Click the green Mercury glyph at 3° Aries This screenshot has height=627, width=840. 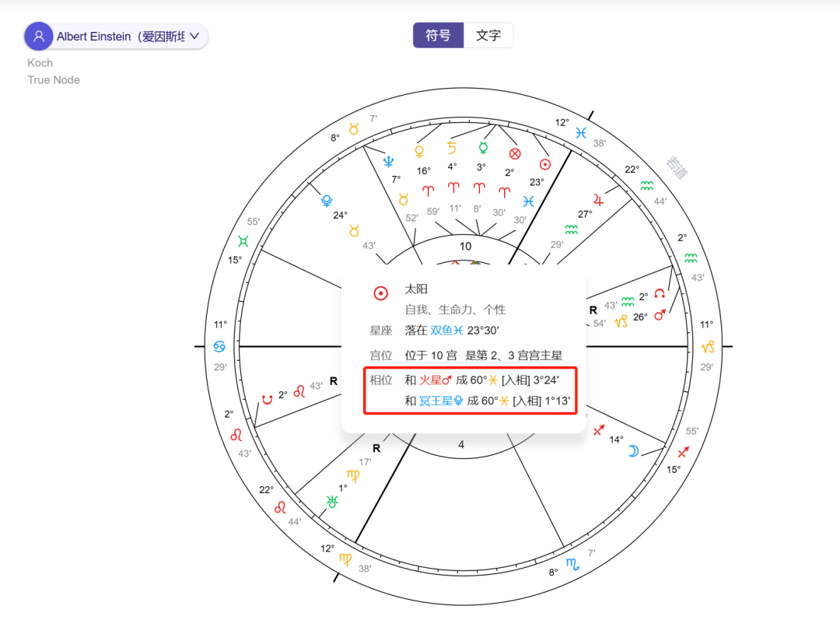coord(483,147)
